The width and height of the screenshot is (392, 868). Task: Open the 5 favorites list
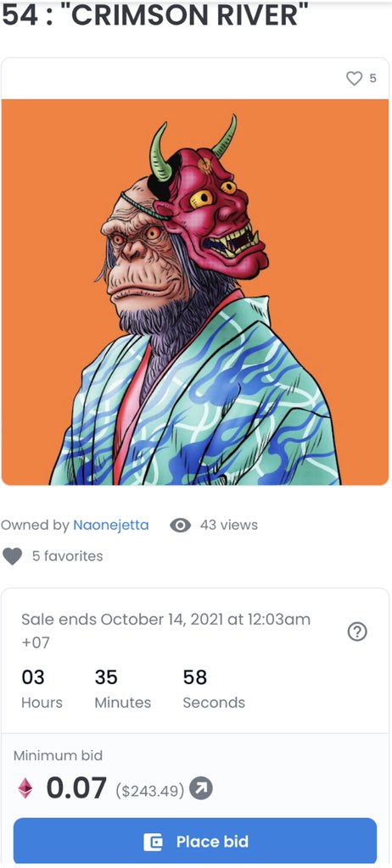click(67, 556)
